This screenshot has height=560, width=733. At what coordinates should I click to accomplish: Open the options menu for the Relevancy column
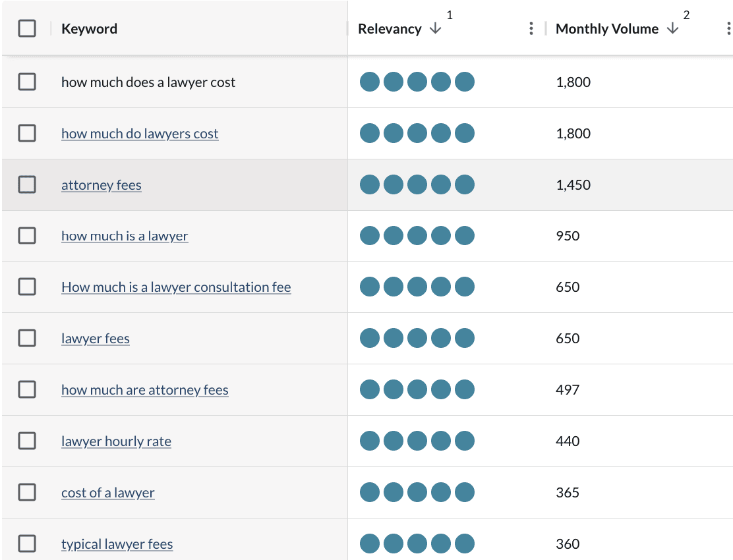(x=531, y=28)
